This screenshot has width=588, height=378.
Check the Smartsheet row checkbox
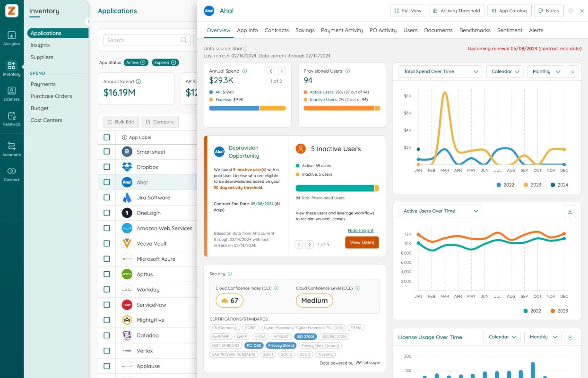106,152
